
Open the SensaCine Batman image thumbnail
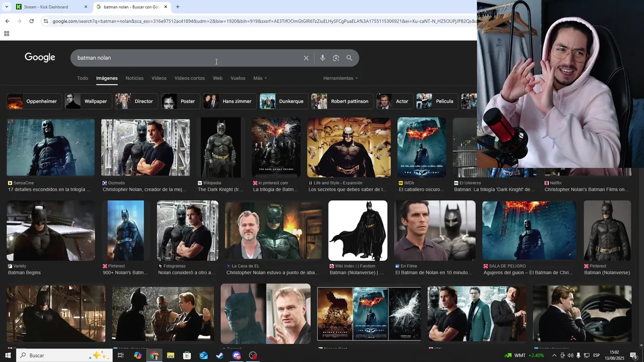click(x=50, y=148)
